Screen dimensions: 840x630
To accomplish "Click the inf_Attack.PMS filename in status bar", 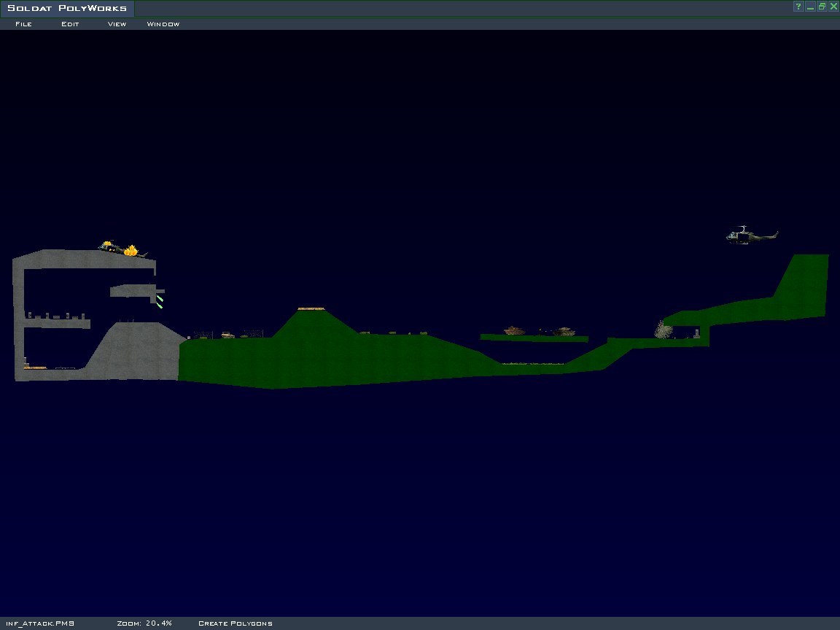I will point(40,623).
